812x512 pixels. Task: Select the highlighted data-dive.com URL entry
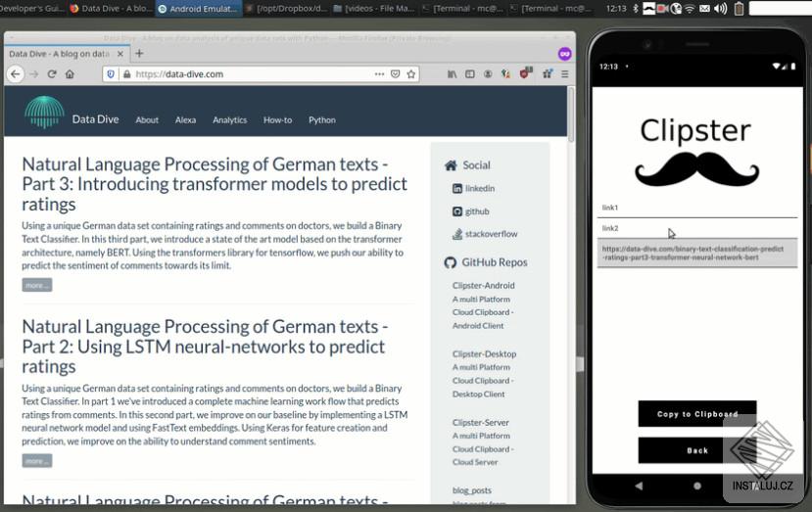click(x=697, y=254)
